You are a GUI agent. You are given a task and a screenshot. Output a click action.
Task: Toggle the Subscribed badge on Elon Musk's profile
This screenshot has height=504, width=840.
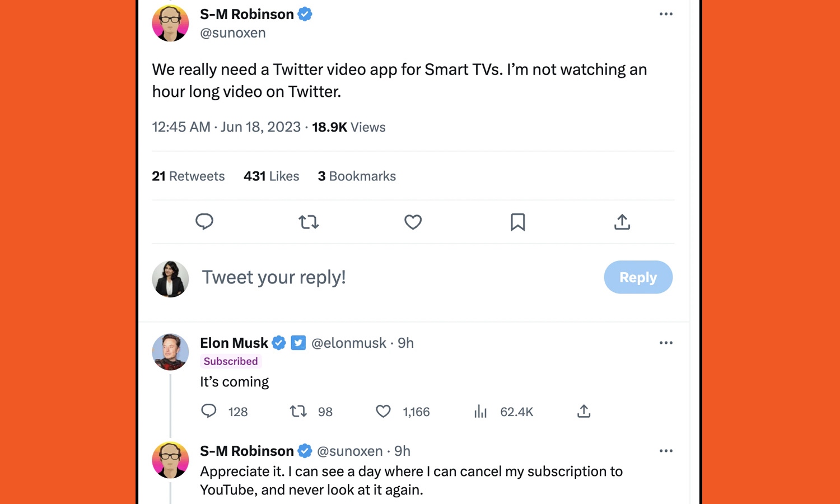(230, 361)
